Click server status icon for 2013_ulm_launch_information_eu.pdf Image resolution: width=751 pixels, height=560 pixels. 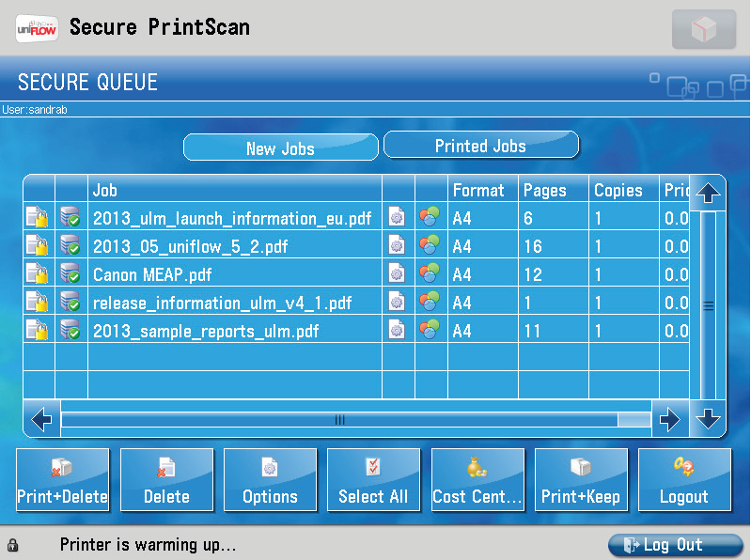[x=70, y=217]
